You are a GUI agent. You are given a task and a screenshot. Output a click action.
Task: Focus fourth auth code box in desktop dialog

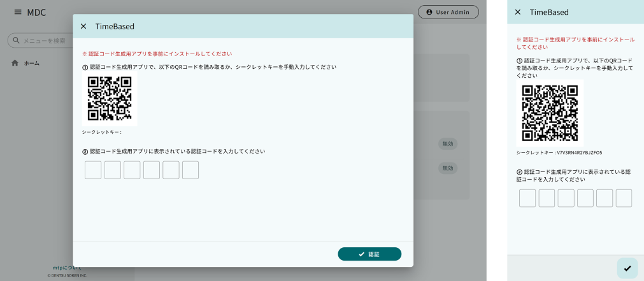152,170
